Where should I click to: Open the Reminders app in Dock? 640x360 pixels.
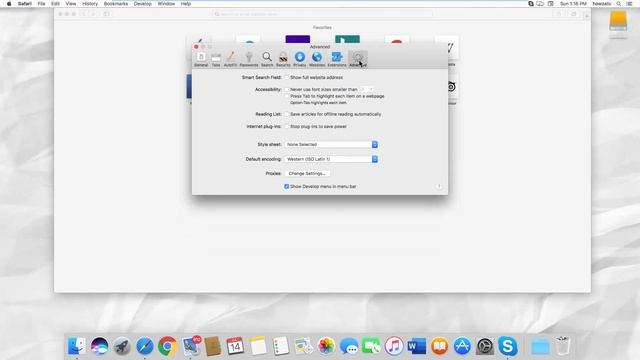281,346
